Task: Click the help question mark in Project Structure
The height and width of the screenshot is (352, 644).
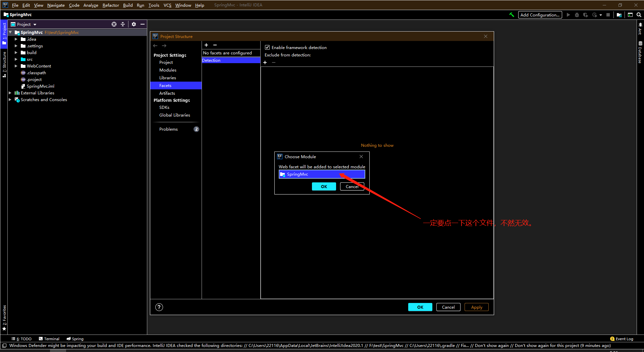Action: pyautogui.click(x=159, y=307)
